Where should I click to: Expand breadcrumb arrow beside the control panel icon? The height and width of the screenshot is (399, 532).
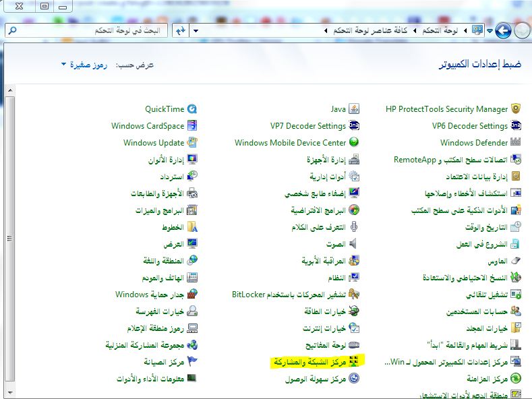(x=465, y=31)
